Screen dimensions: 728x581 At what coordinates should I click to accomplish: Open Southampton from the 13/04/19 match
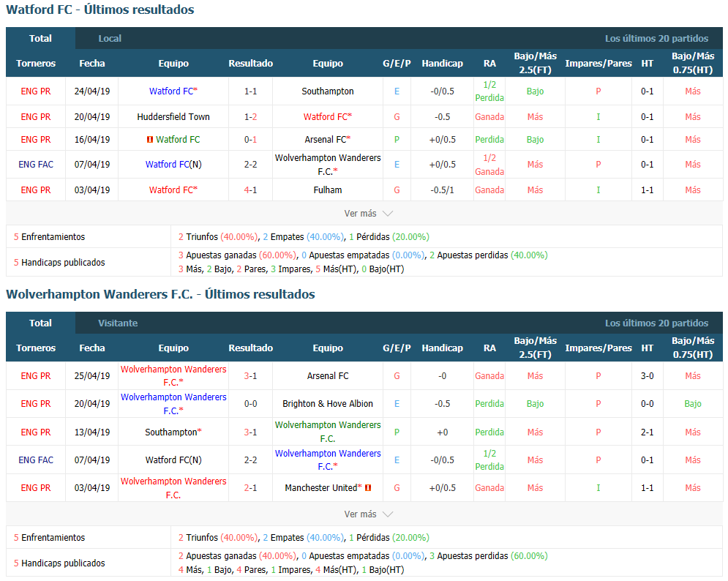click(x=171, y=432)
